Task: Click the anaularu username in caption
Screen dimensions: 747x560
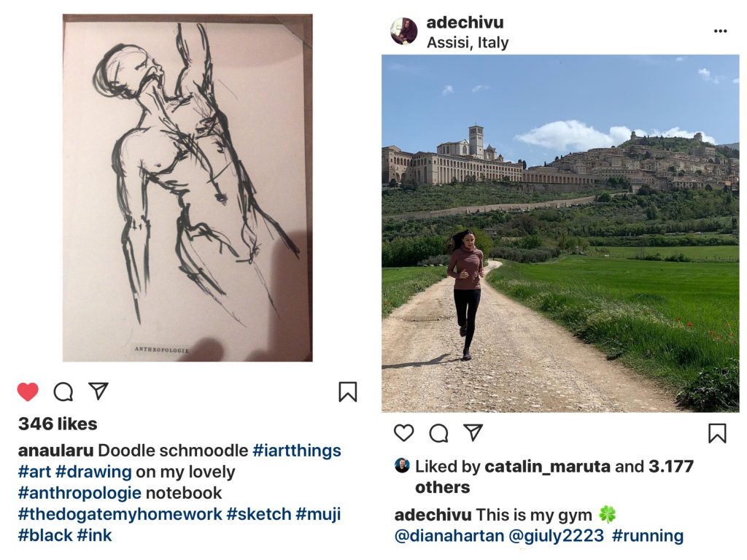Action: coord(55,451)
